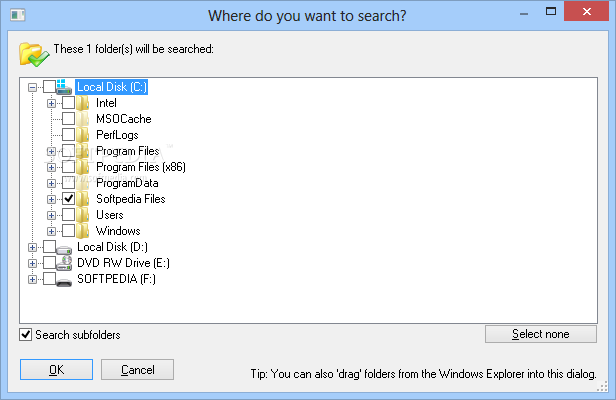Disable the Search subfolders checkbox
The height and width of the screenshot is (400, 616).
pyautogui.click(x=26, y=334)
